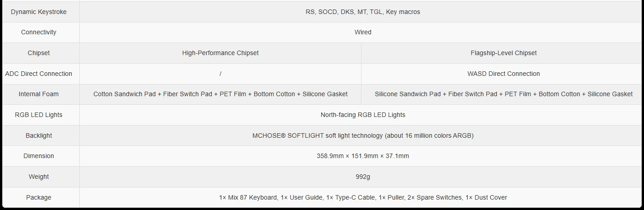This screenshot has width=644, height=210.
Task: Click the WASD Direct Connection cell
Action: pos(503,74)
